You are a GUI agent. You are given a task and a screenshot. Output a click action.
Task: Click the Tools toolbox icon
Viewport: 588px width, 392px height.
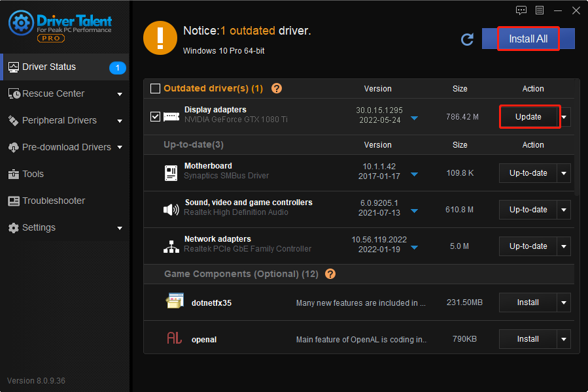[x=14, y=174]
